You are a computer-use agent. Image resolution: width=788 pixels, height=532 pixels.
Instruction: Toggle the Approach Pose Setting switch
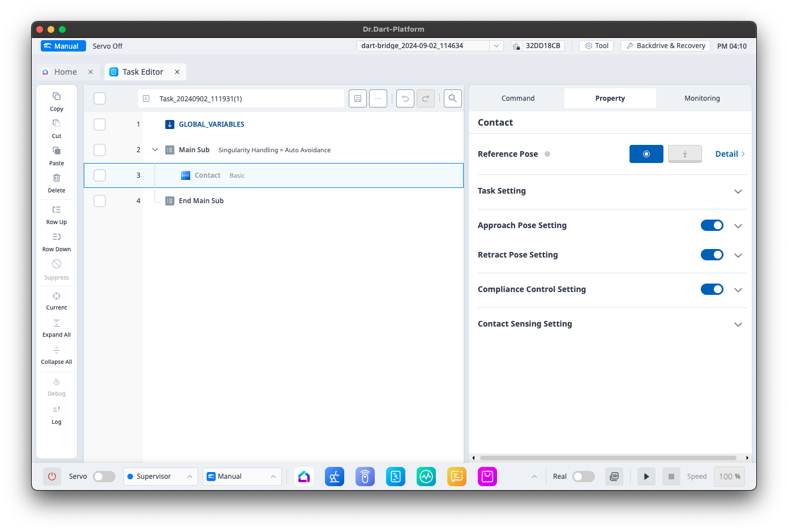pos(712,225)
